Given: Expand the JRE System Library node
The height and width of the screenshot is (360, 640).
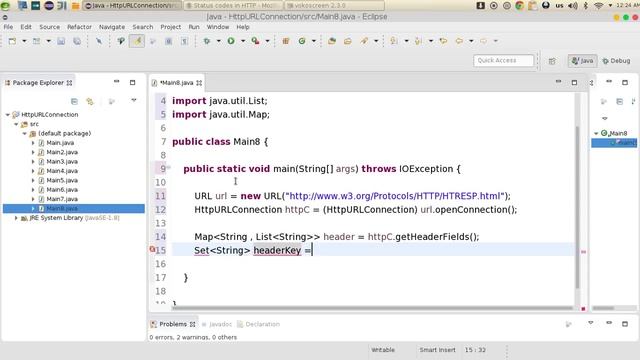Looking at the screenshot, I should pyautogui.click(x=16, y=218).
